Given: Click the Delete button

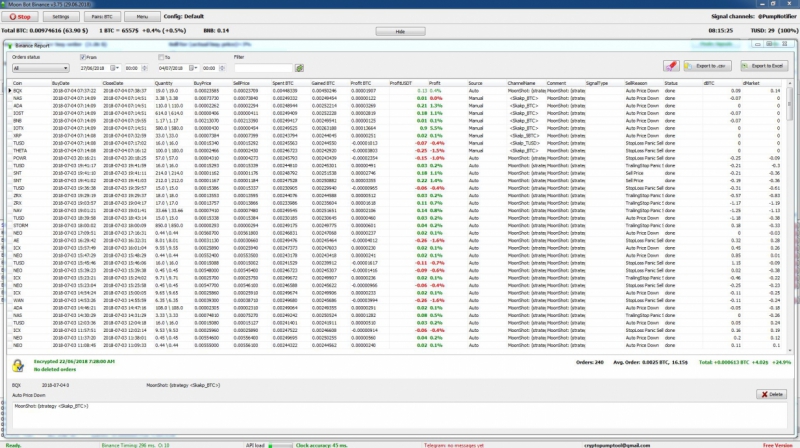Looking at the screenshot, I should [x=771, y=394].
